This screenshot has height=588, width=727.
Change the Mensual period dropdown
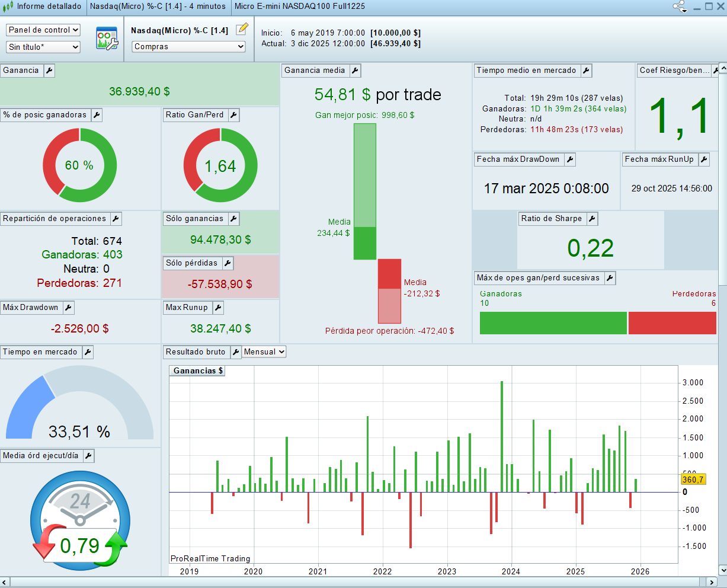click(x=264, y=352)
